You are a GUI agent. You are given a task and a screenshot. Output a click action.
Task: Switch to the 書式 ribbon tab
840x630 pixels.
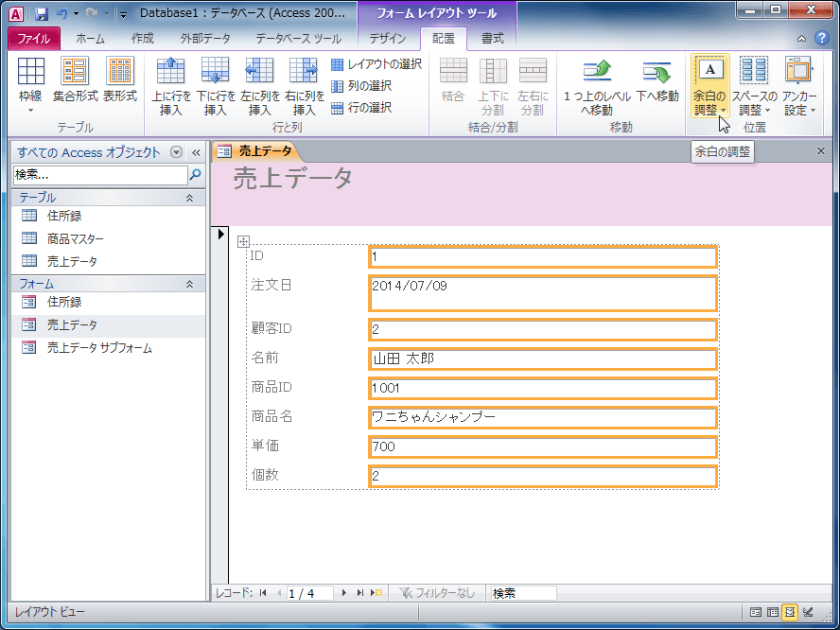point(492,39)
